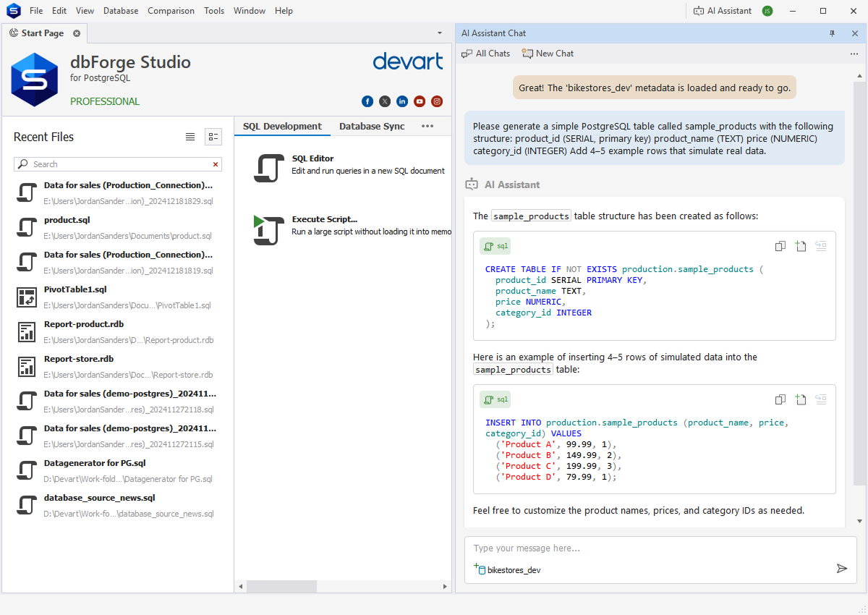Screen dimensions: 868x615
Task: Show more start page tabs ellipsis
Action: (427, 126)
